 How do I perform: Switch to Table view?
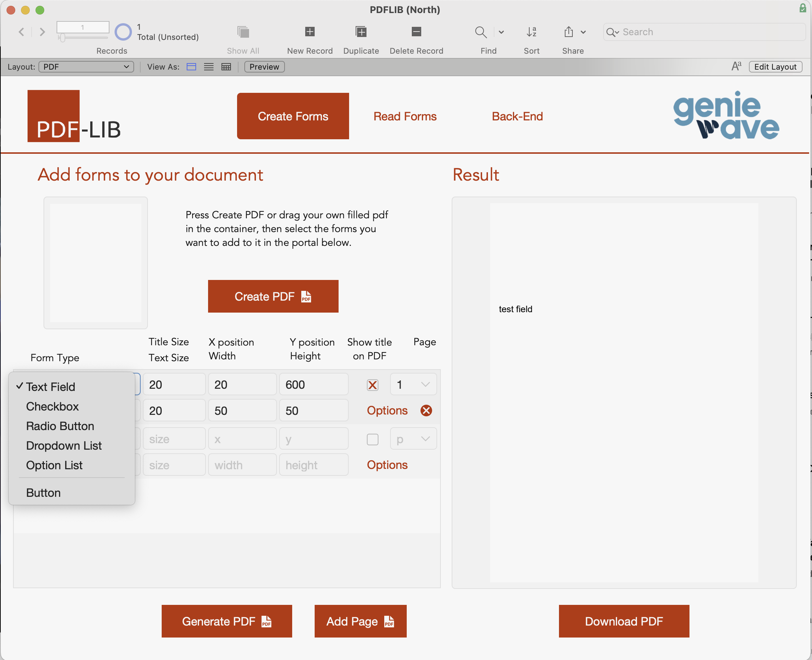click(x=226, y=67)
